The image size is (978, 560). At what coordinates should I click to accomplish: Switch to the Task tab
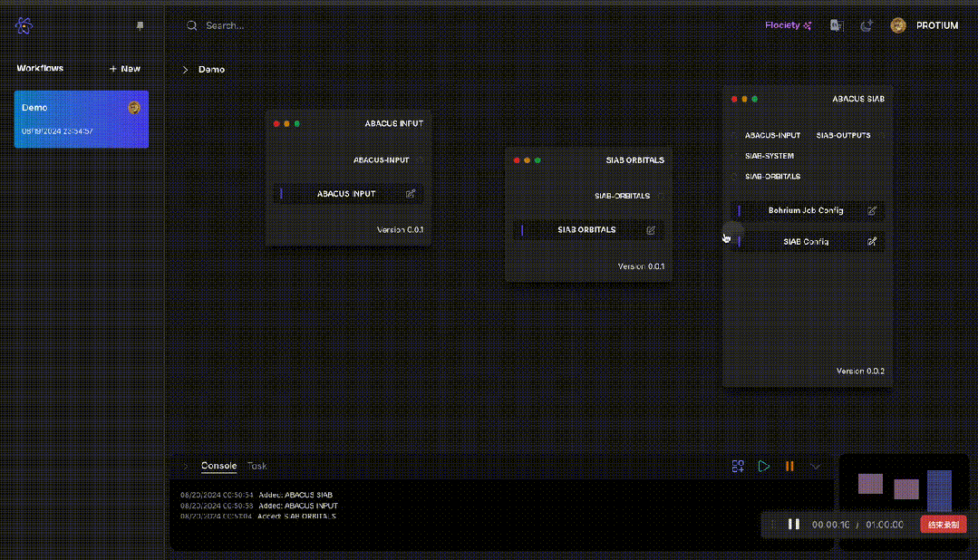pyautogui.click(x=257, y=466)
